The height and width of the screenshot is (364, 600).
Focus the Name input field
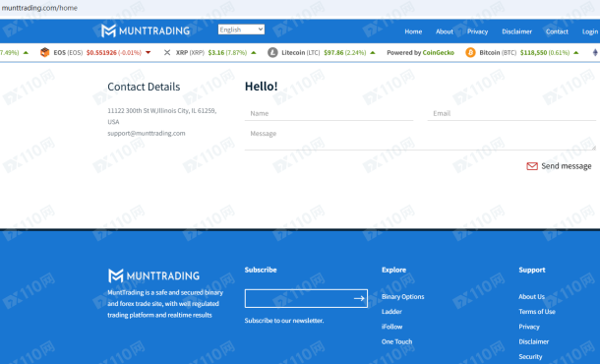click(330, 114)
